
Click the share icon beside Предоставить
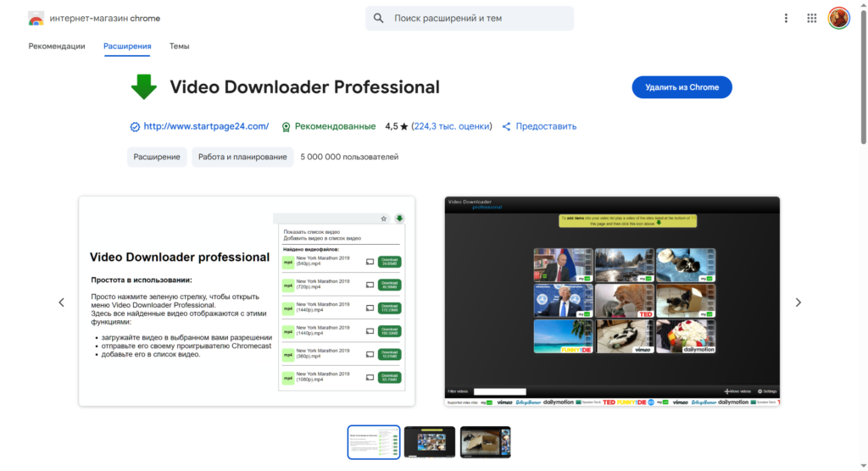click(x=506, y=127)
